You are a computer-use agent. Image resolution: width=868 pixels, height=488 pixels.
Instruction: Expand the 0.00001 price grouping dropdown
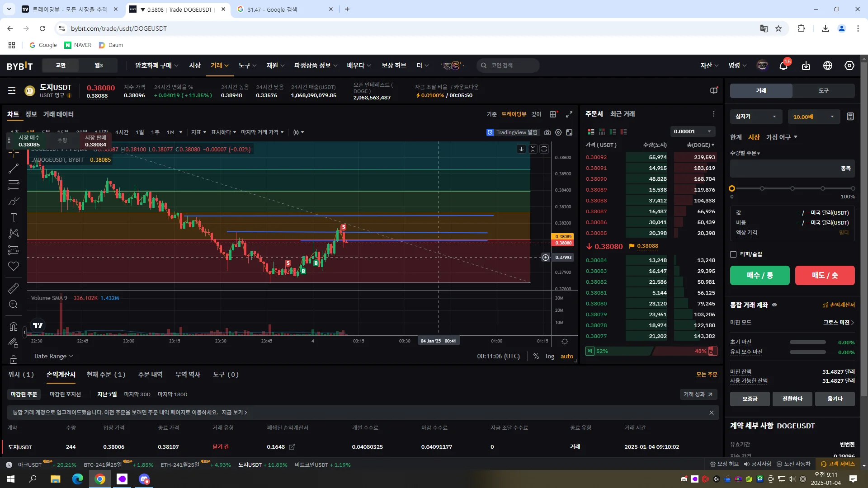pos(692,131)
